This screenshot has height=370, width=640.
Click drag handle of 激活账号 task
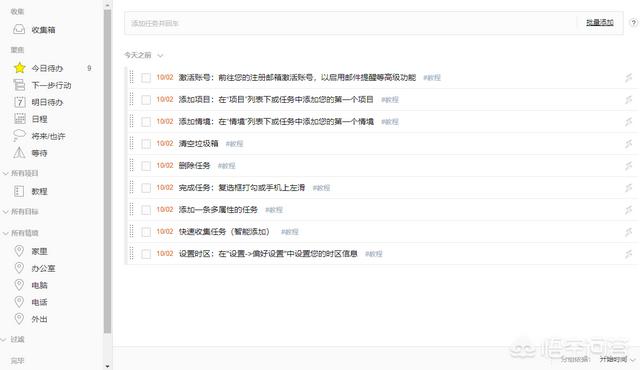[x=131, y=77]
